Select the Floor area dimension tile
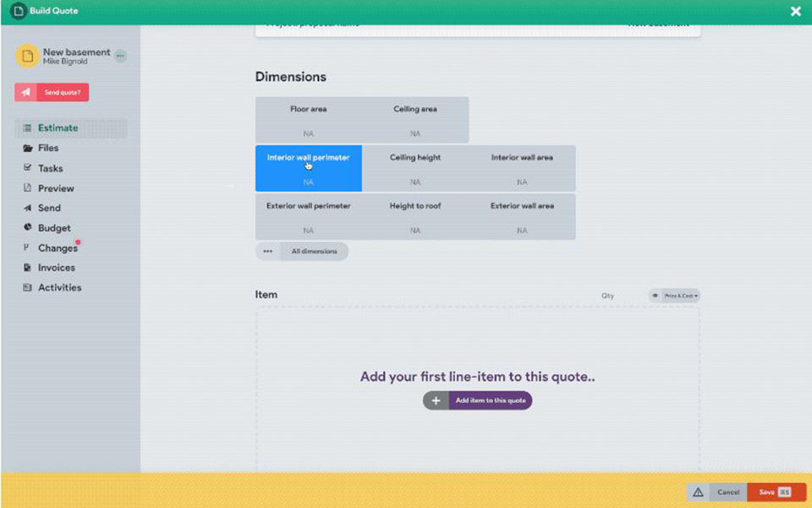The height and width of the screenshot is (508, 812). coord(307,119)
